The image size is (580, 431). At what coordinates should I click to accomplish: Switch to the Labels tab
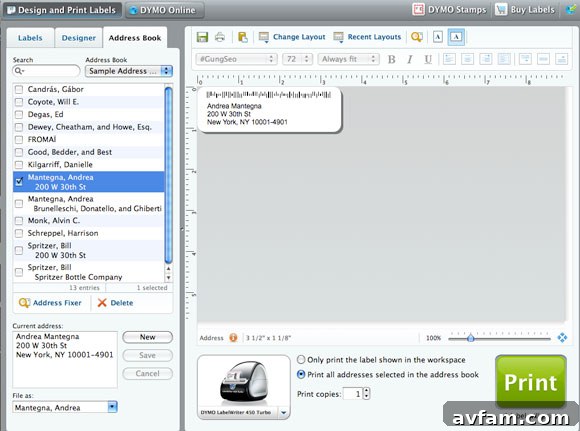click(x=30, y=38)
